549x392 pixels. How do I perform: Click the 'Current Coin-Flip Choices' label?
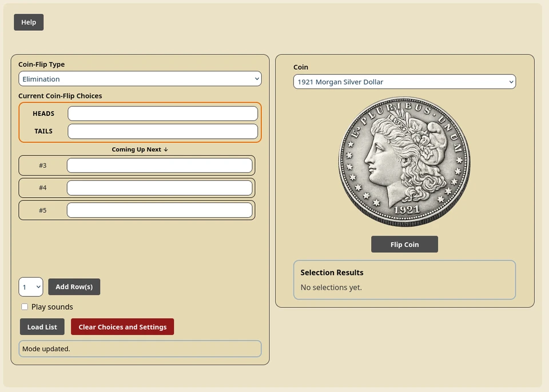pos(60,96)
